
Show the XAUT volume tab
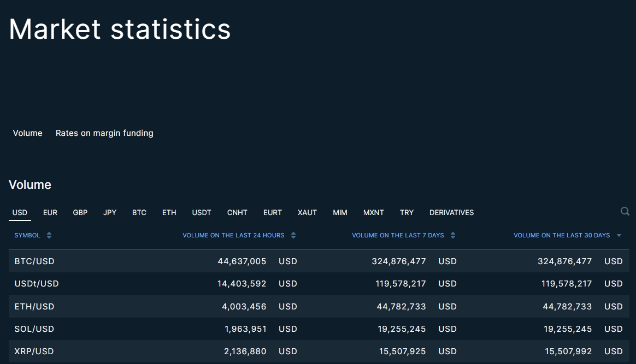click(307, 212)
